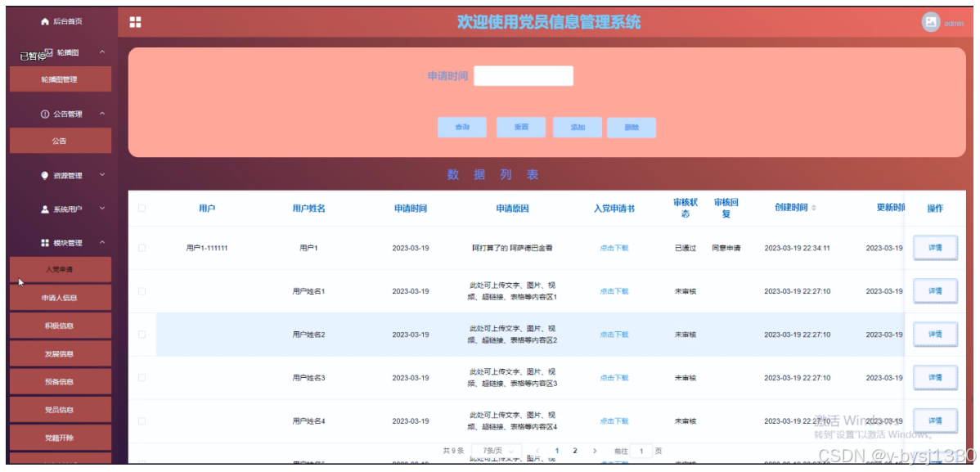Click 点击下载 link in 用户1 row
Image resolution: width=980 pixels, height=472 pixels.
tap(614, 248)
